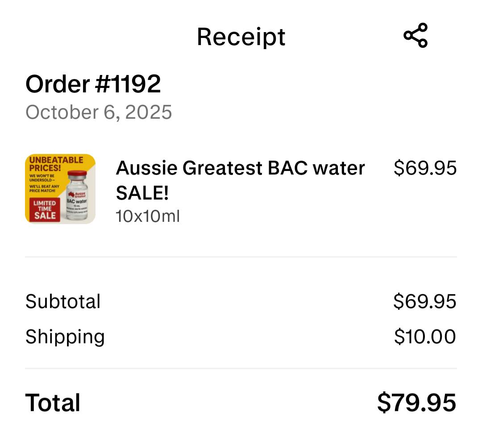The image size is (482, 448).
Task: Tap the SALE! word in the product title
Action: [142, 193]
